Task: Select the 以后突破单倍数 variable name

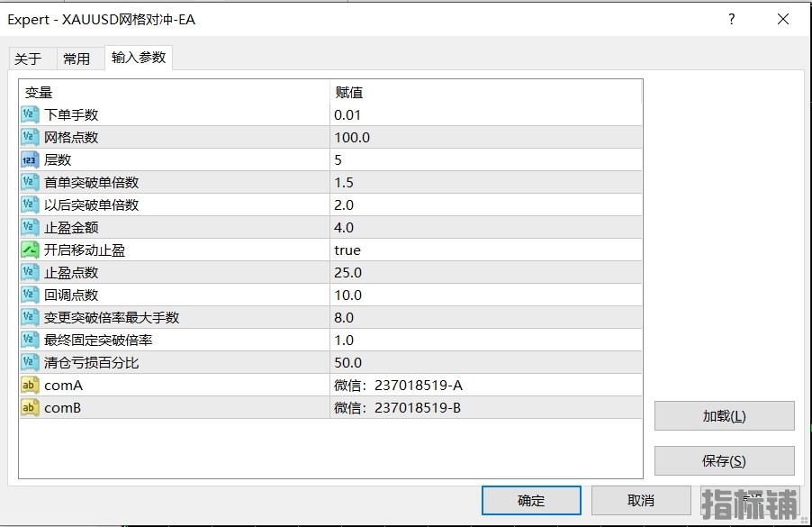Action: [x=91, y=205]
